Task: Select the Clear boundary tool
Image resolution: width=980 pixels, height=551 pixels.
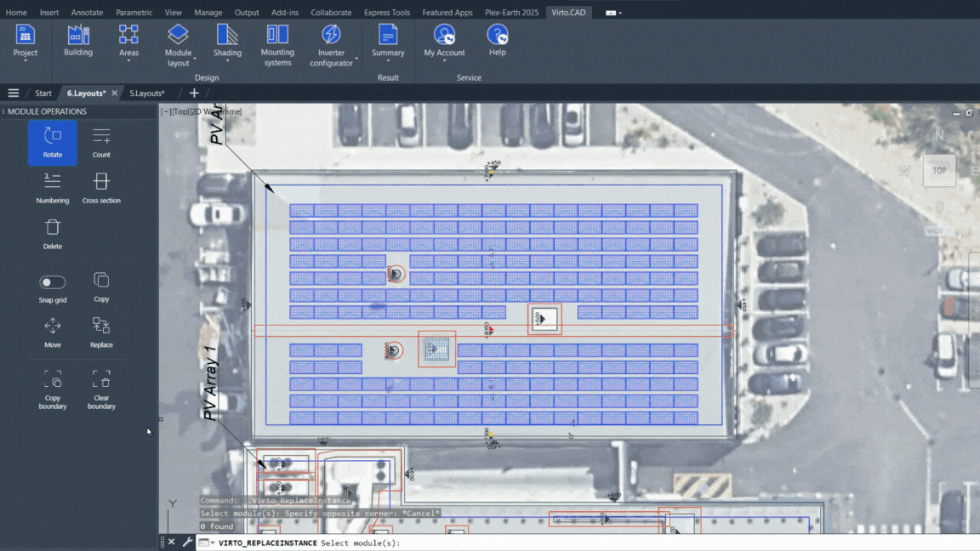Action: click(x=101, y=389)
